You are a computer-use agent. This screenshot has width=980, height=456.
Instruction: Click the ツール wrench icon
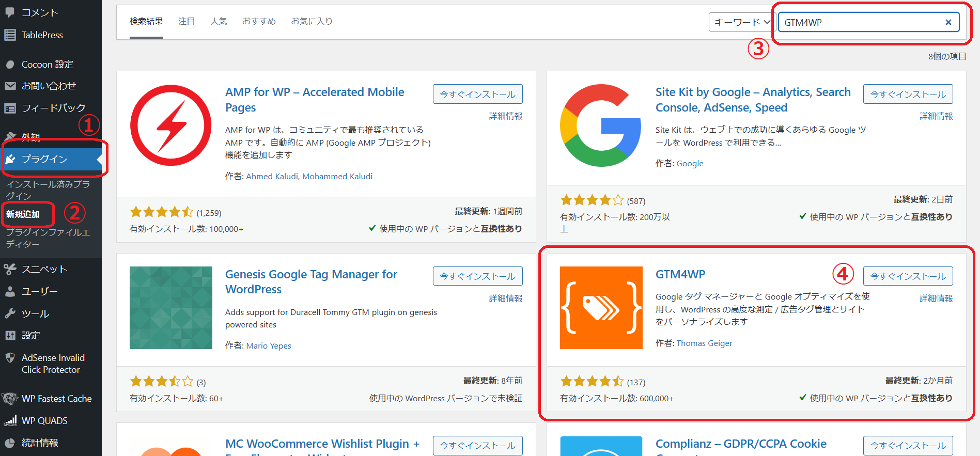(x=10, y=313)
